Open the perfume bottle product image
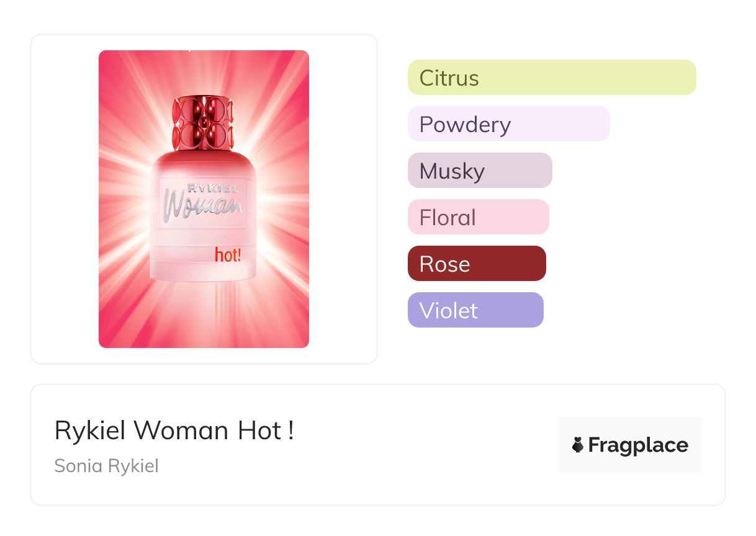 (204, 199)
